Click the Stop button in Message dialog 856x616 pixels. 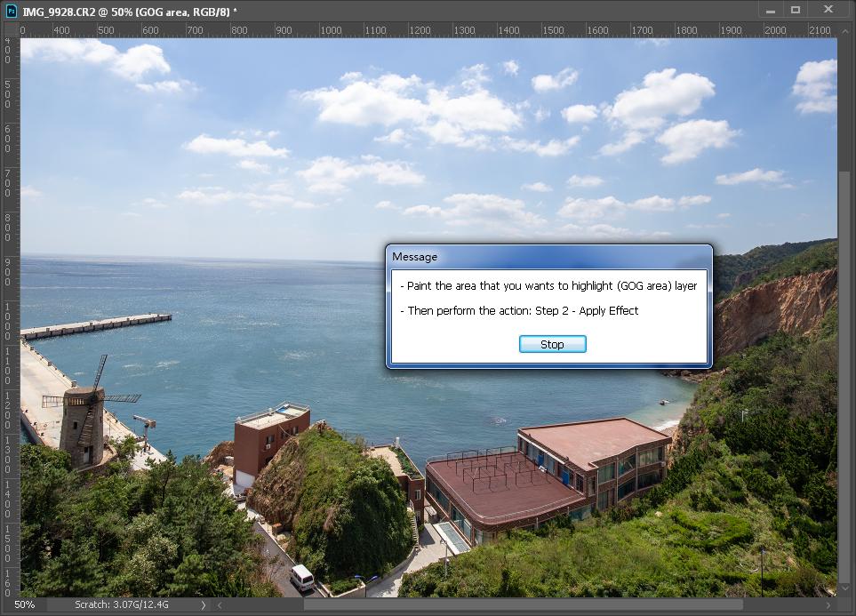click(x=552, y=344)
